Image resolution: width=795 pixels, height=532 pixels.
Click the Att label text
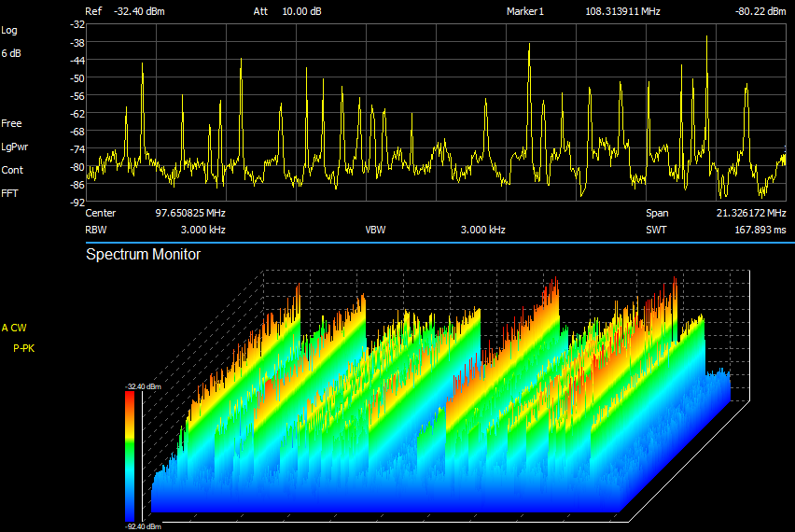tap(260, 11)
